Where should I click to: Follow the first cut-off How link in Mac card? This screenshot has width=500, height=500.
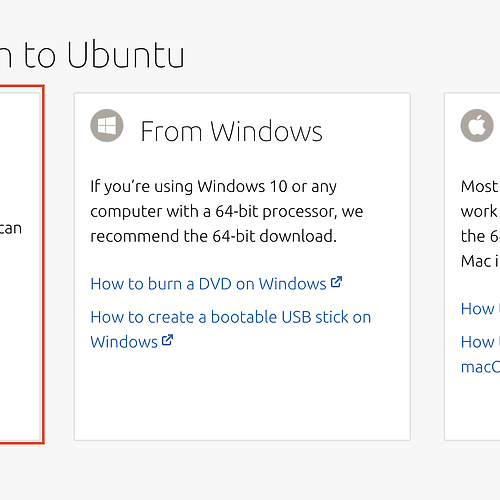tap(480, 309)
